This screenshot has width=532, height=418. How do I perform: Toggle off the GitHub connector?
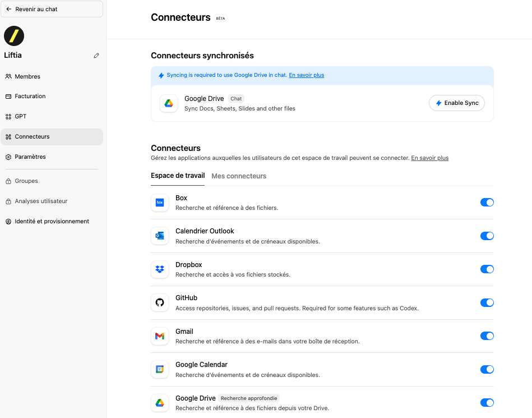(487, 302)
